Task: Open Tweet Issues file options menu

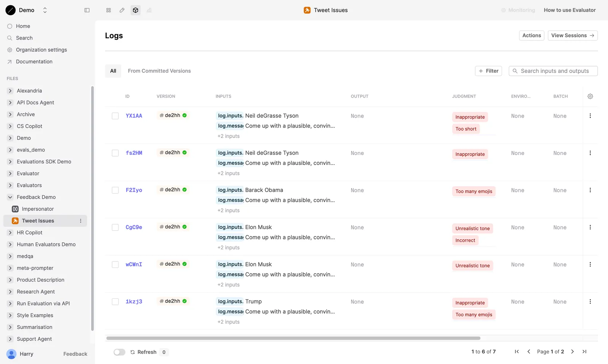Action: click(81, 221)
